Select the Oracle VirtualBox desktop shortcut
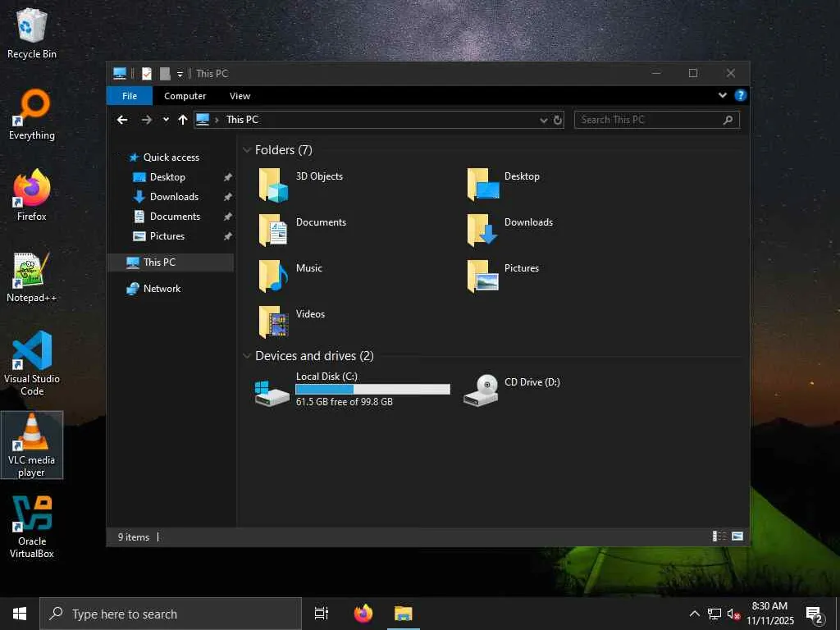 [32, 527]
